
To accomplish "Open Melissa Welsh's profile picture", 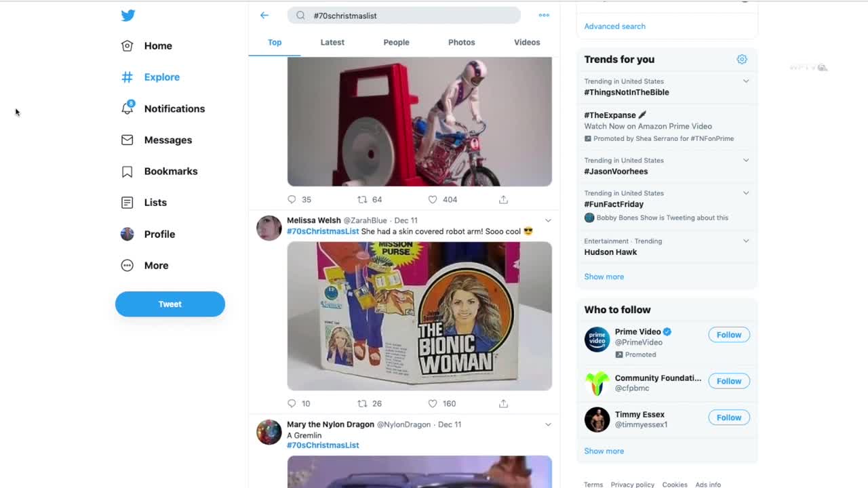I will coord(269,228).
